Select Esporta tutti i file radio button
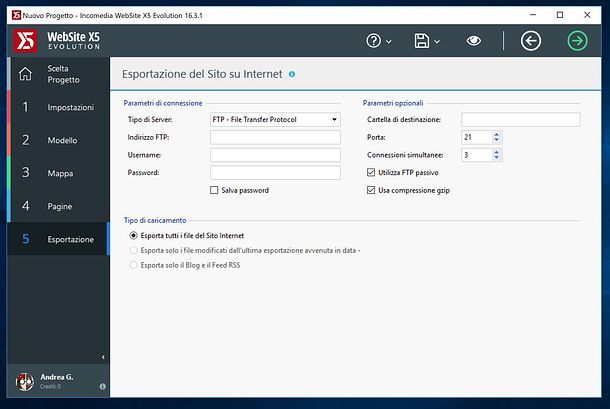 133,235
